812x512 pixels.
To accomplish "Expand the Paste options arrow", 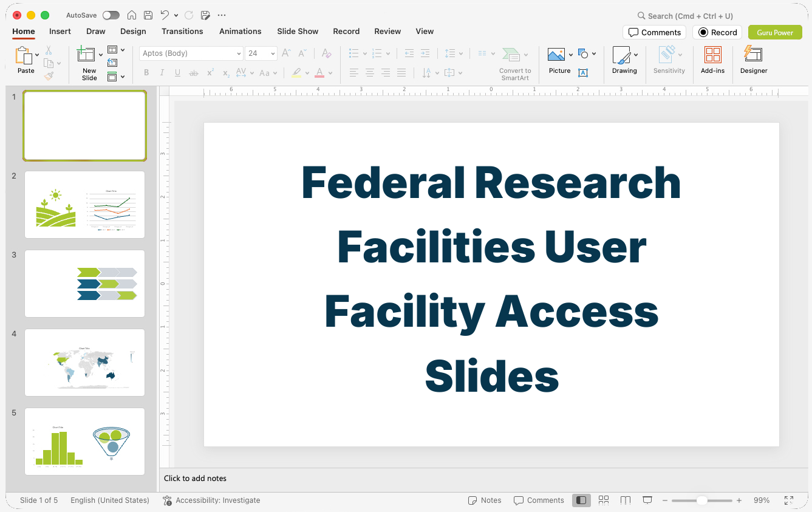I will point(37,55).
